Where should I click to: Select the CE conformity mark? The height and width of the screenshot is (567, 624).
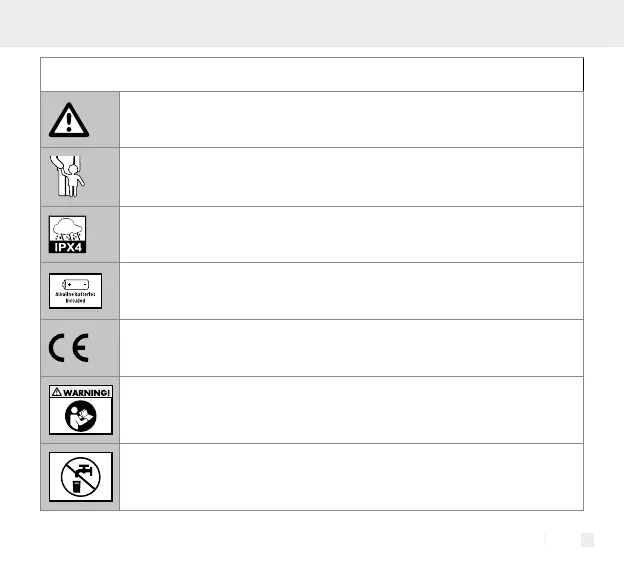[68, 347]
